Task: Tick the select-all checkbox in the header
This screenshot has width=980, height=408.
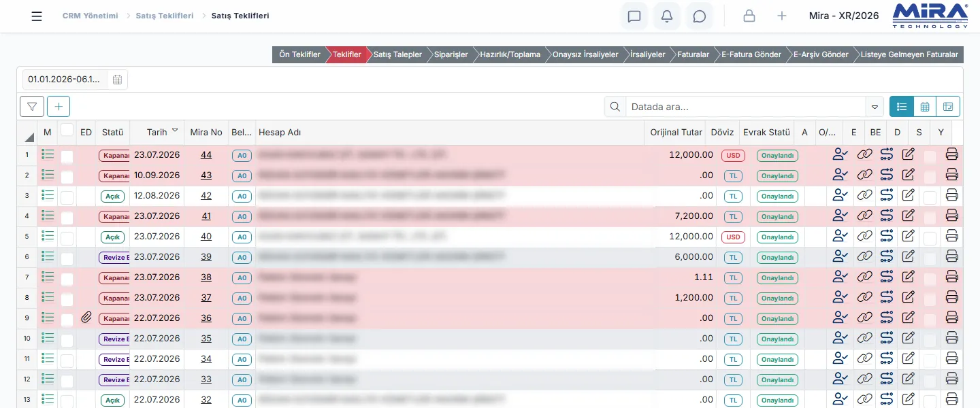Action: tap(67, 129)
